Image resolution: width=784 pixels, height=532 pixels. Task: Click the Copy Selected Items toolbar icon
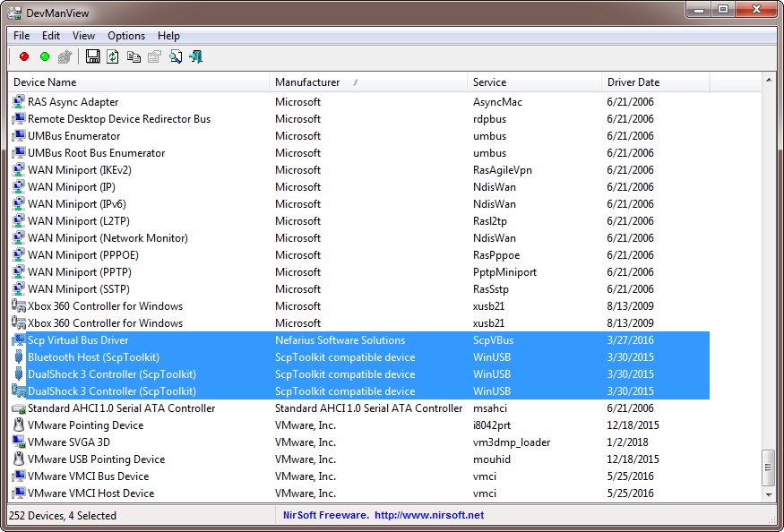click(134, 56)
